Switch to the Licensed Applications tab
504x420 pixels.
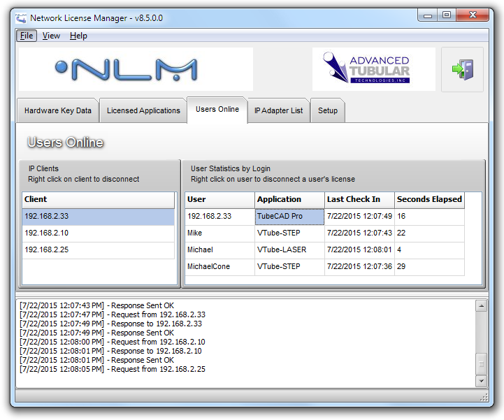pyautogui.click(x=143, y=110)
